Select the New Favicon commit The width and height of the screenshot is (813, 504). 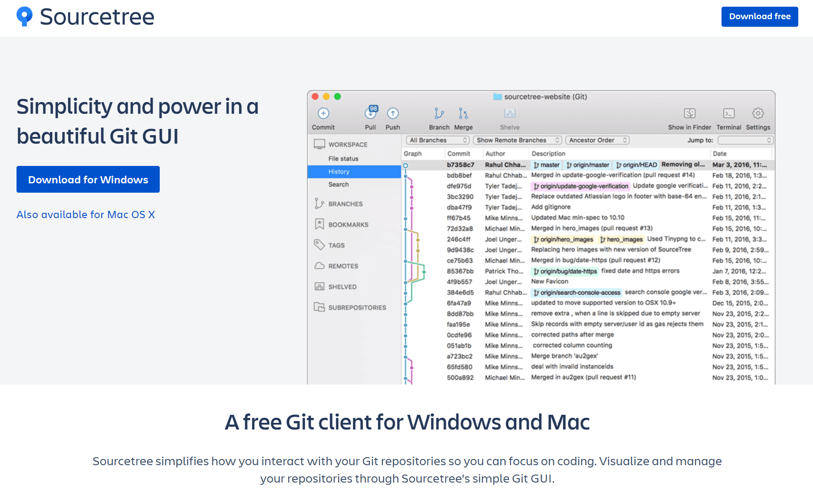[549, 281]
